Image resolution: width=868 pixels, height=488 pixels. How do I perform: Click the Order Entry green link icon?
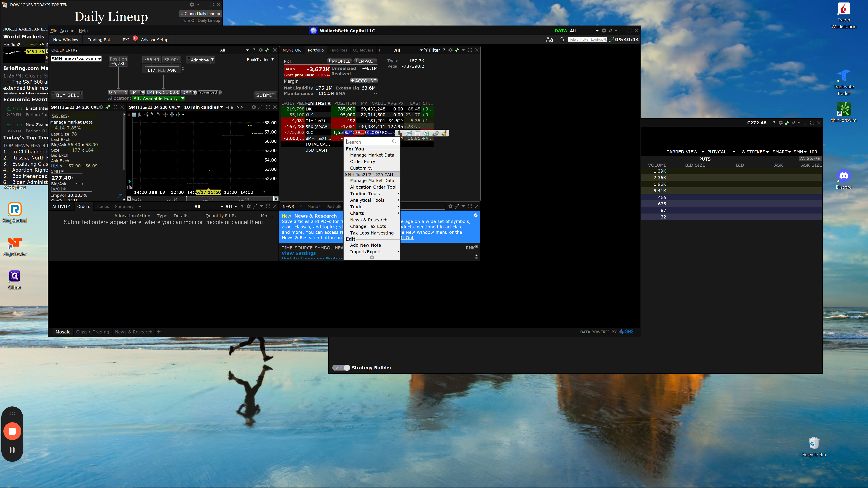click(x=267, y=50)
